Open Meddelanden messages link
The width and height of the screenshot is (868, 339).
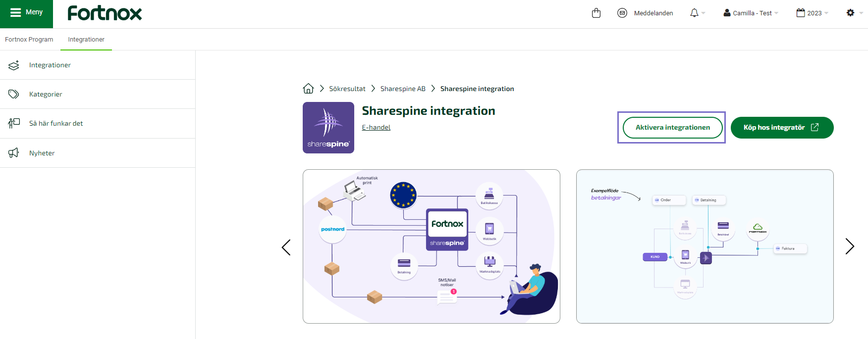point(653,13)
